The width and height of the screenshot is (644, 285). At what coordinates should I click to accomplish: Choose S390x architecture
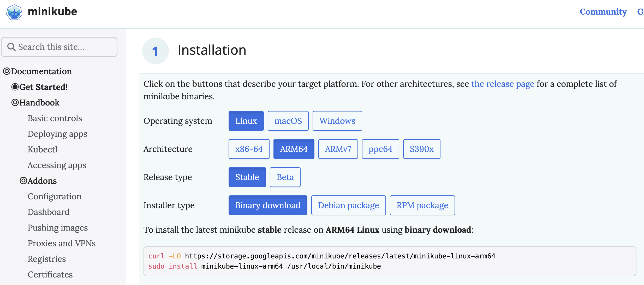coord(422,149)
